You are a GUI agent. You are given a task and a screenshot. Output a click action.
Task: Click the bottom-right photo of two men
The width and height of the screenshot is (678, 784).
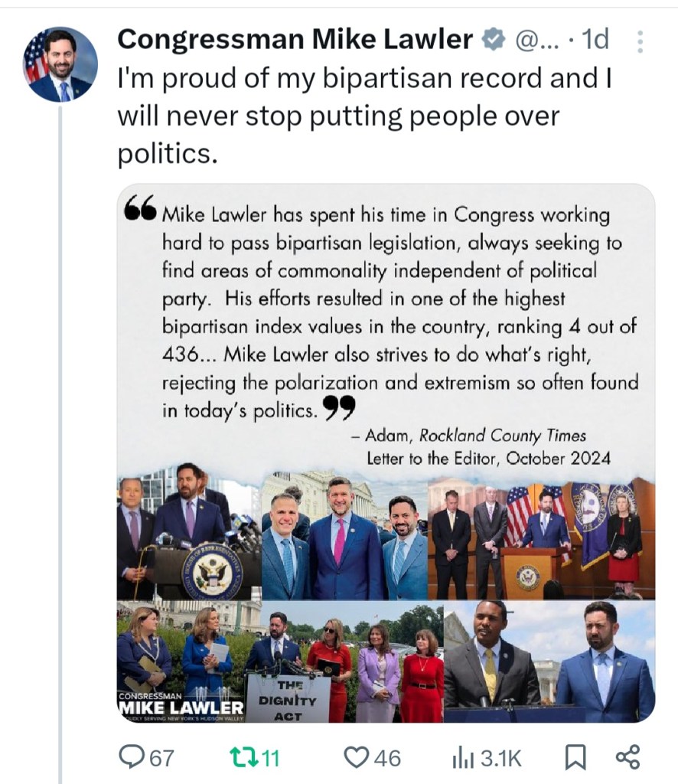(549, 662)
